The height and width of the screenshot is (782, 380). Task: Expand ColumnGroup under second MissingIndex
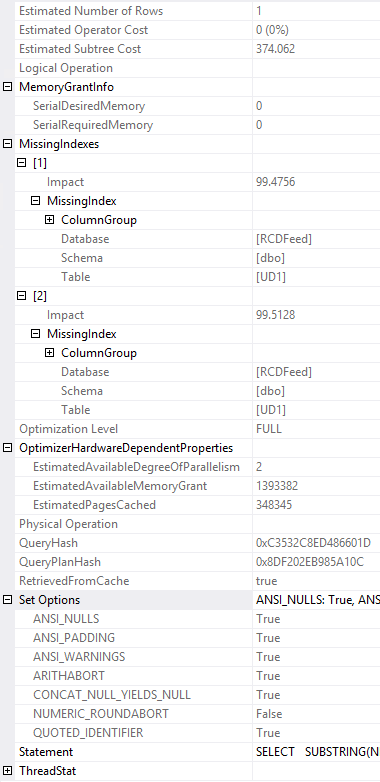[49, 353]
